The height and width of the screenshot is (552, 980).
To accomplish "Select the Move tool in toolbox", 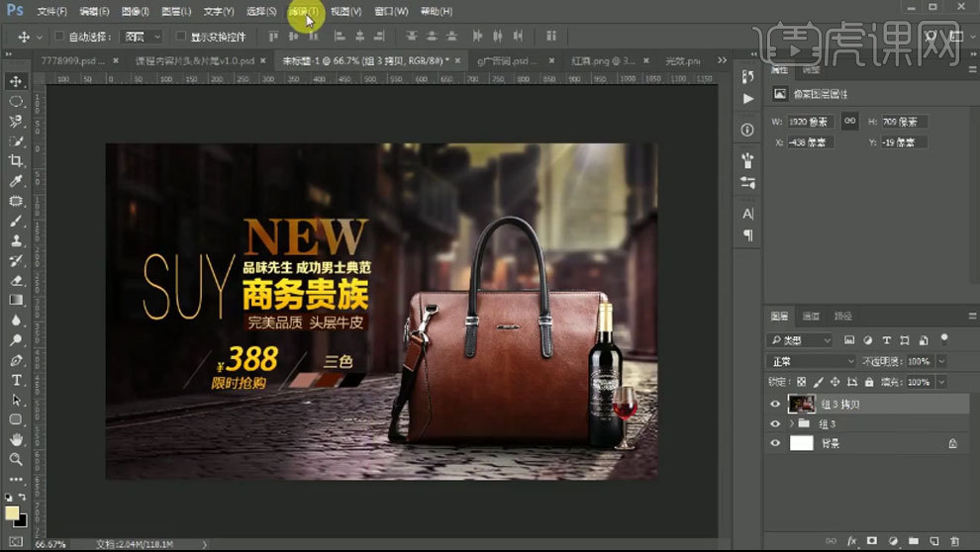I will pyautogui.click(x=16, y=81).
